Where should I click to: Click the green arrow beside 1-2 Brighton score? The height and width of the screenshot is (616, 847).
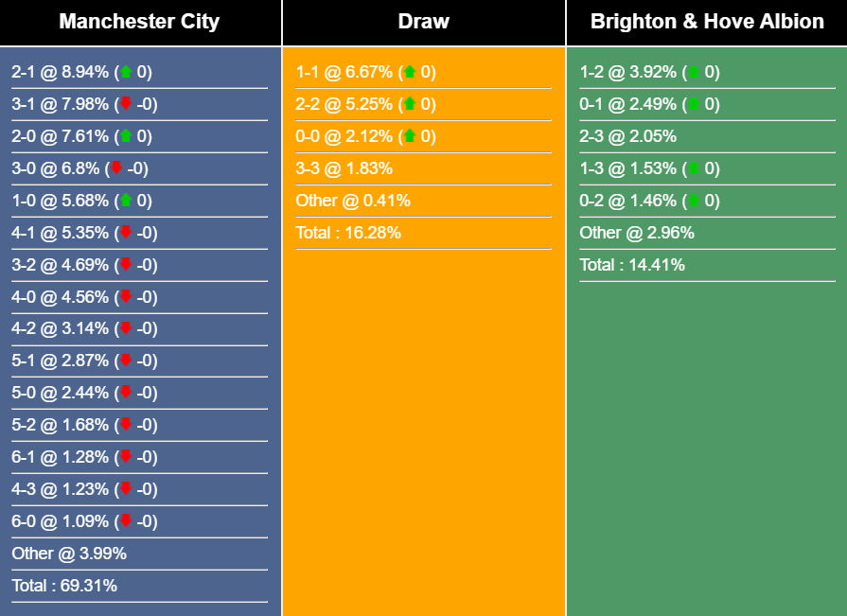coord(694,71)
